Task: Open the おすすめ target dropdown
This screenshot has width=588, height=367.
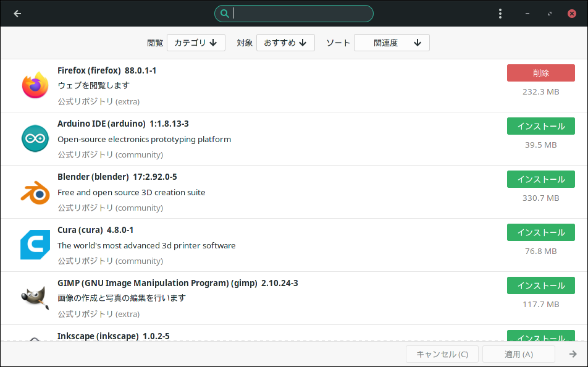Action: [285, 43]
